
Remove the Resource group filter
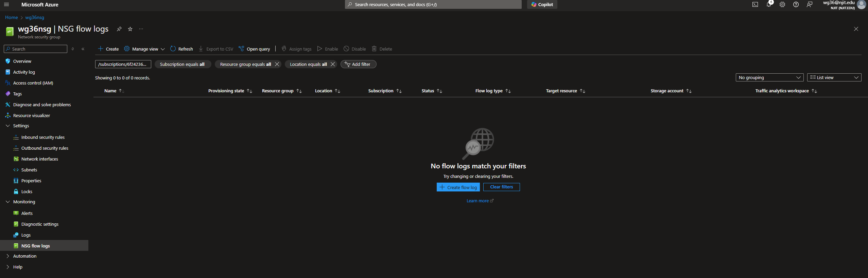click(x=277, y=64)
